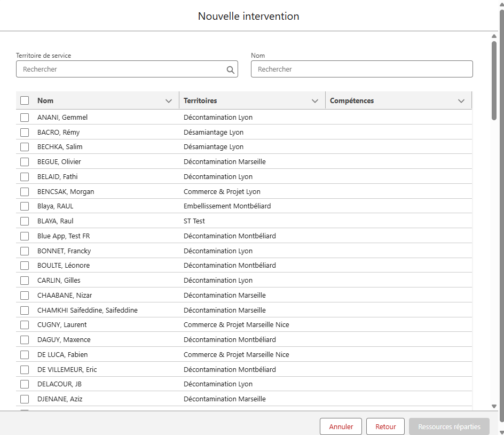Select BELAID, Fathi checkbox

25,177
